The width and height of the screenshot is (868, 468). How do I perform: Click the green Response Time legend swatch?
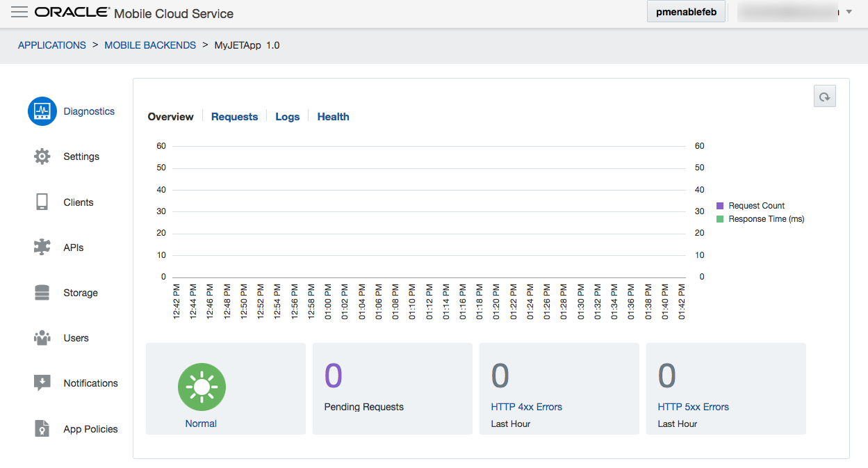720,219
